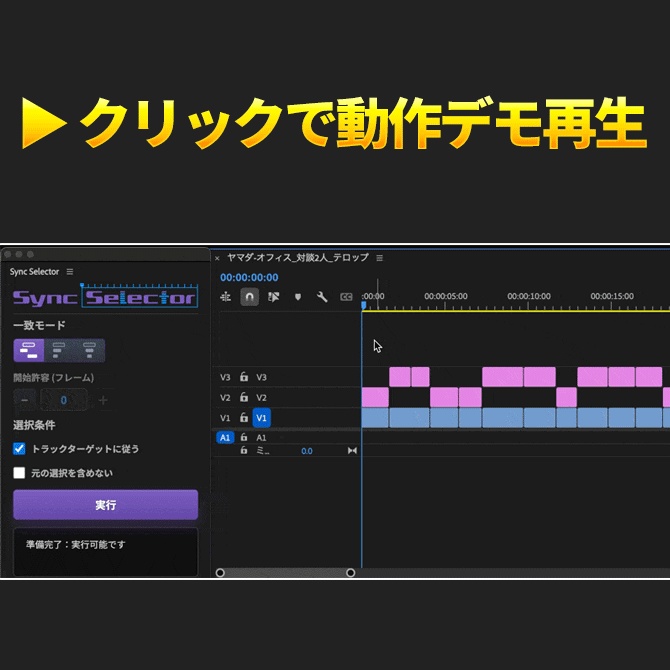
Task: Enable the A1 track target button
Action: [262, 438]
